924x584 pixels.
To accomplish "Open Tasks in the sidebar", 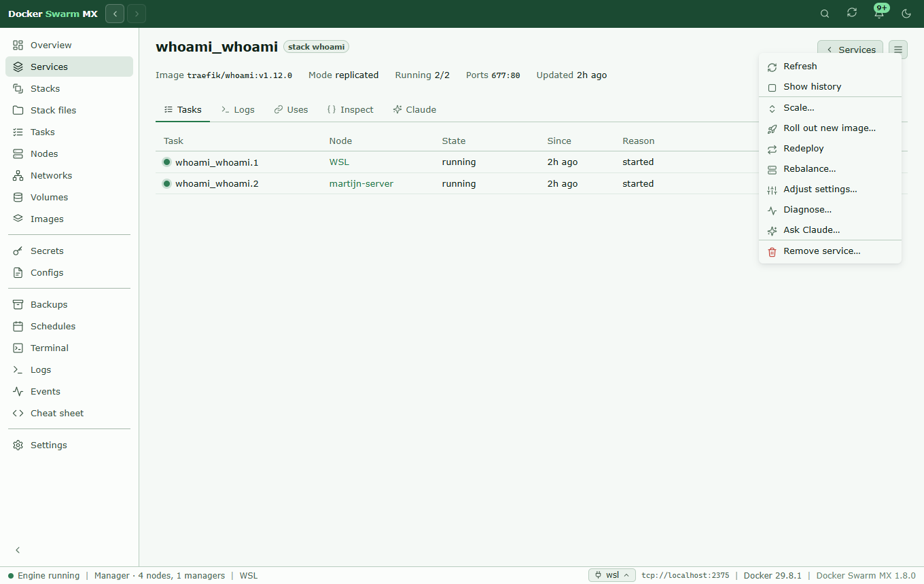I will [x=69, y=132].
